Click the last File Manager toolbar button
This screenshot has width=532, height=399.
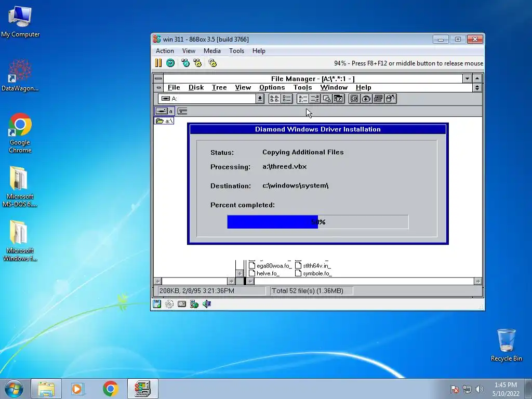tap(391, 99)
